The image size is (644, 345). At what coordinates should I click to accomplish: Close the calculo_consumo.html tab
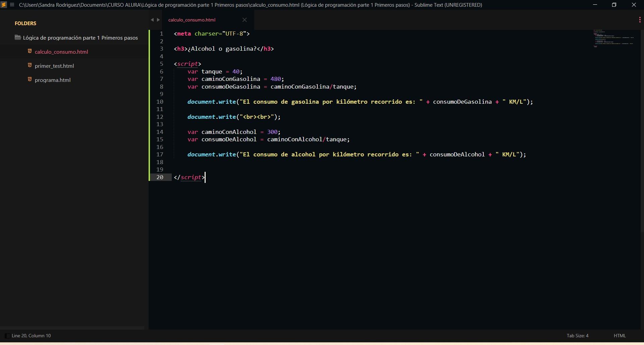245,20
